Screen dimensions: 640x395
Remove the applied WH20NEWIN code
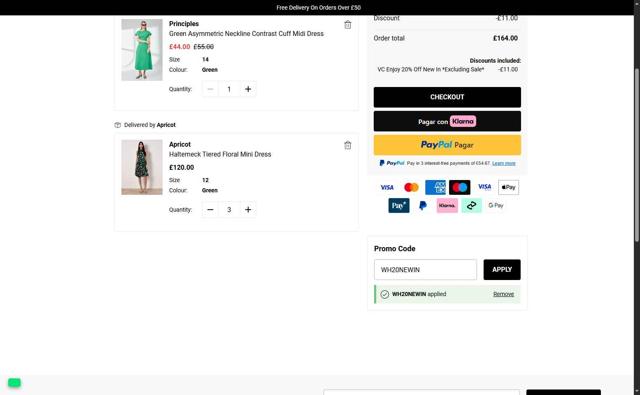(503, 294)
